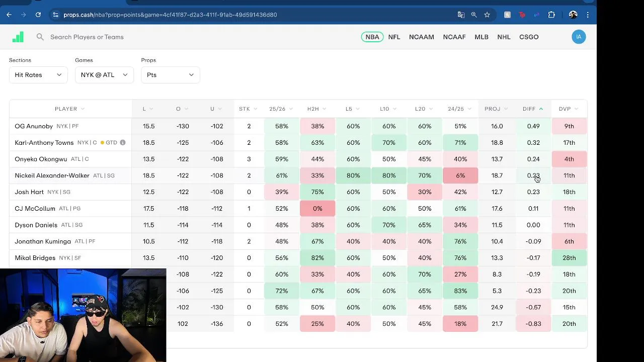Image resolution: width=644 pixels, height=362 pixels.
Task: Open the Games NYK @ ATL dropdown
Action: (104, 75)
